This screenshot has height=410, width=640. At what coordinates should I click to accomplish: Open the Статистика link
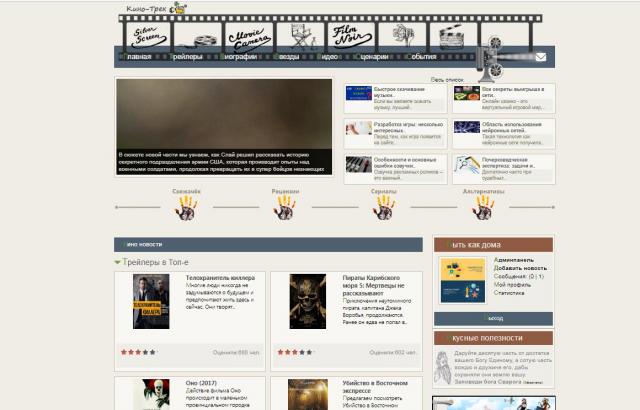pos(509,293)
